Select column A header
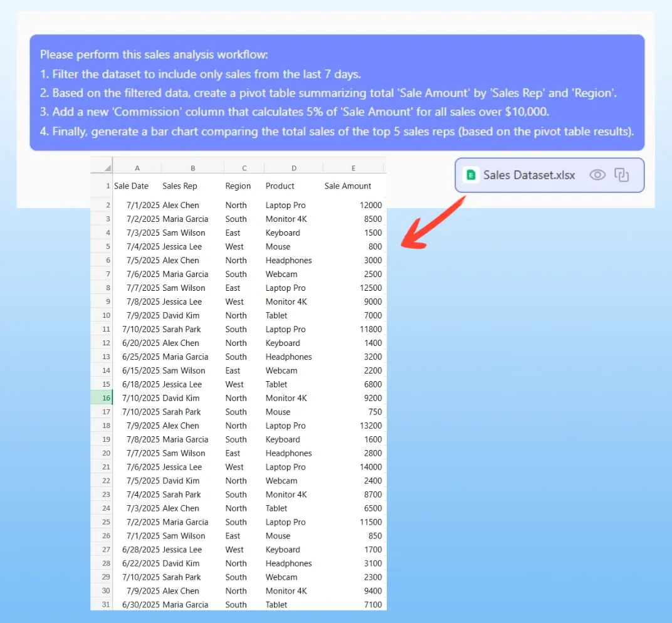This screenshot has width=672, height=623. 137,168
